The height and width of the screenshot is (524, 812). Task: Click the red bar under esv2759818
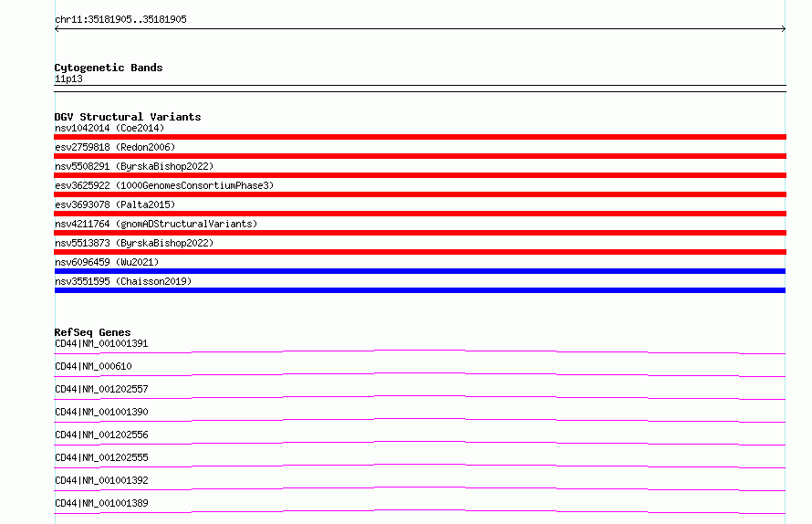pyautogui.click(x=420, y=156)
